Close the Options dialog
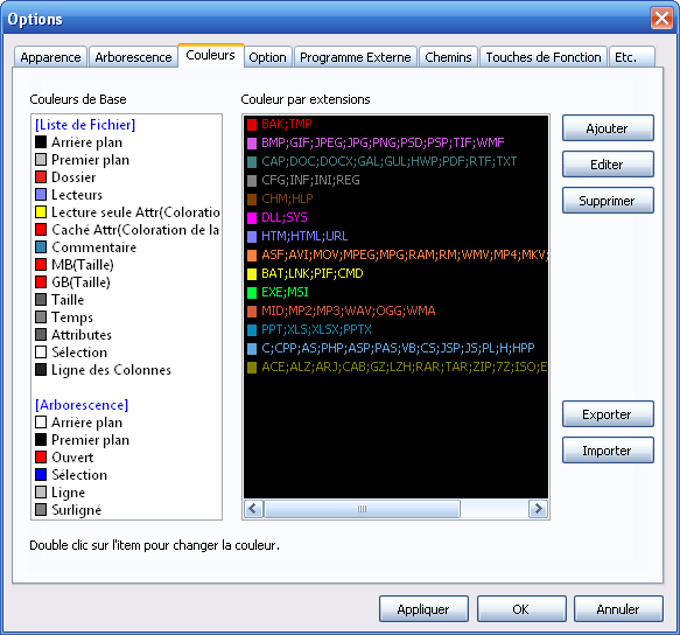 (x=661, y=19)
